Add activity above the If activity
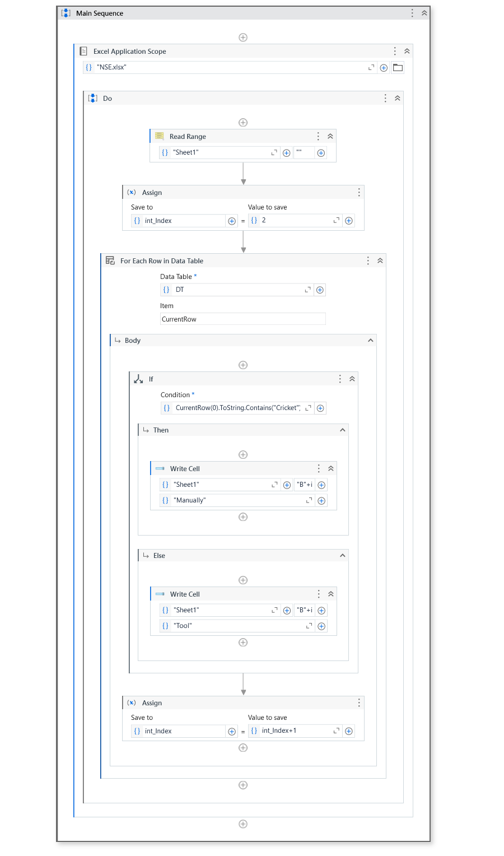Viewport: 504px width, 856px height. [x=243, y=365]
